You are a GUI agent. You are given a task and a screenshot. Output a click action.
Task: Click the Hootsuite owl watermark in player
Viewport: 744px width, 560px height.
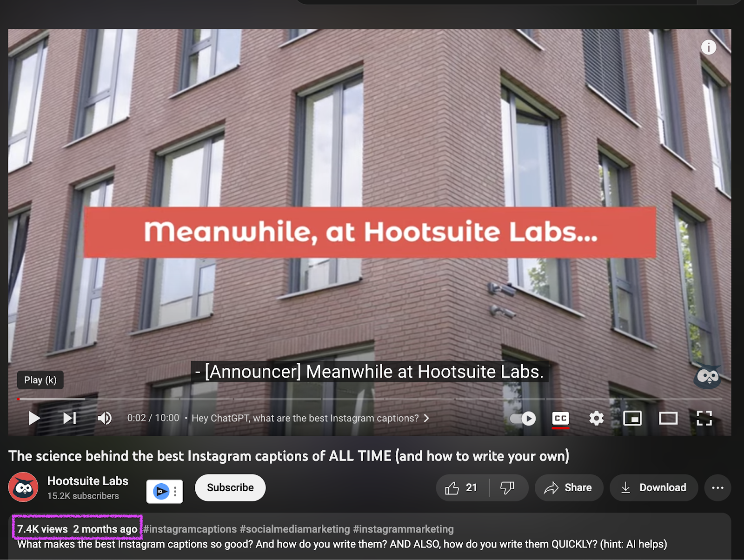(x=707, y=376)
